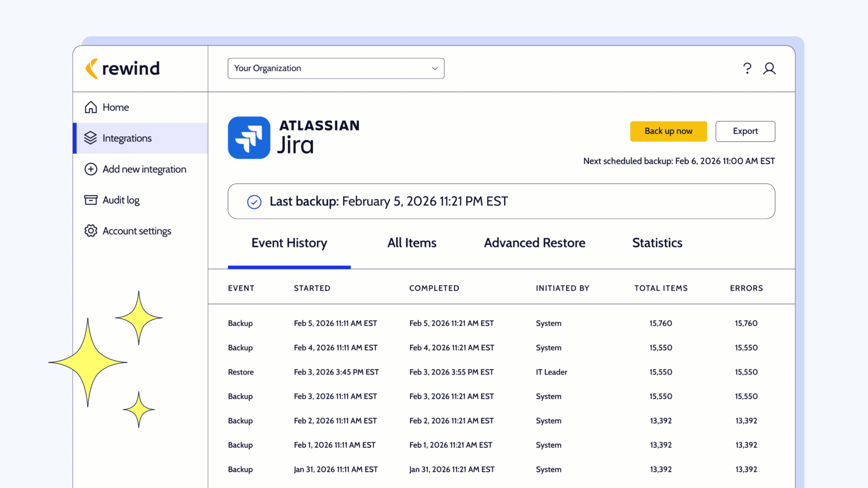Click the Export button
The image size is (868, 488).
point(745,131)
